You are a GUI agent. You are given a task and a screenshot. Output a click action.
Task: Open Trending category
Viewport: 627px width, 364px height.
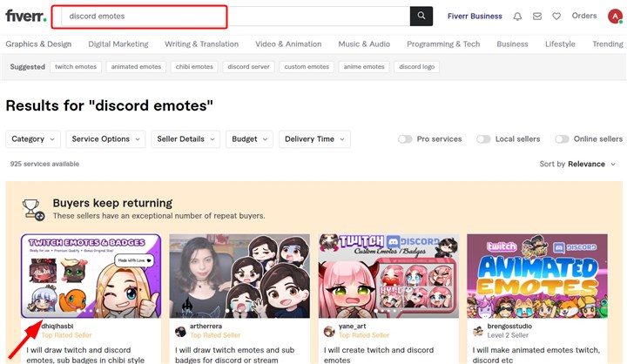[x=608, y=44]
